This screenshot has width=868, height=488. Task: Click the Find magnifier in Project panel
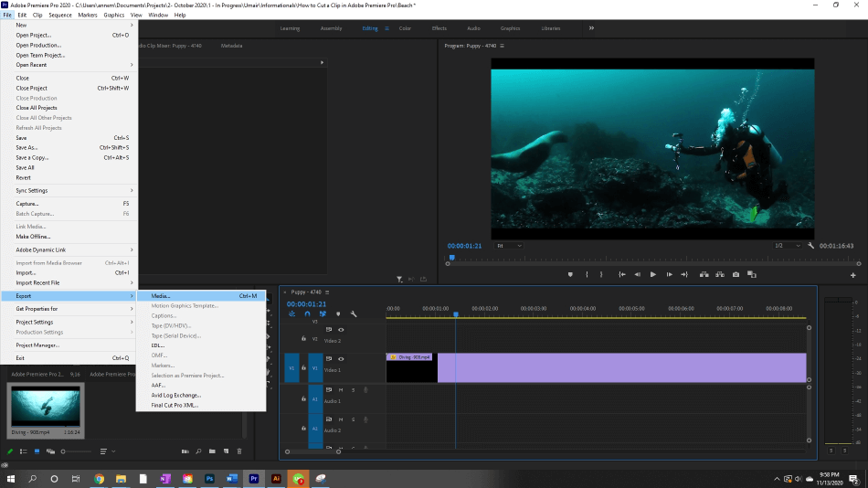[x=199, y=451]
